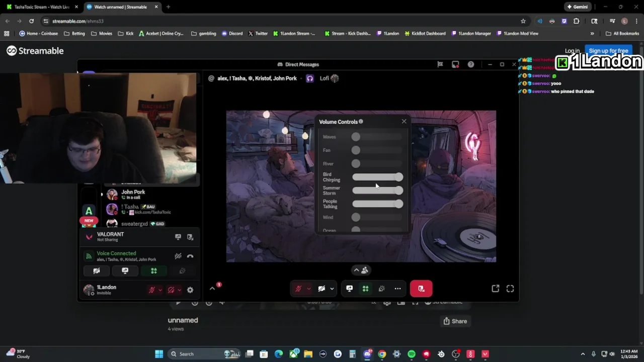The height and width of the screenshot is (362, 644).
Task: Stream VALORANT with the screen-share icon
Action: (x=178, y=237)
